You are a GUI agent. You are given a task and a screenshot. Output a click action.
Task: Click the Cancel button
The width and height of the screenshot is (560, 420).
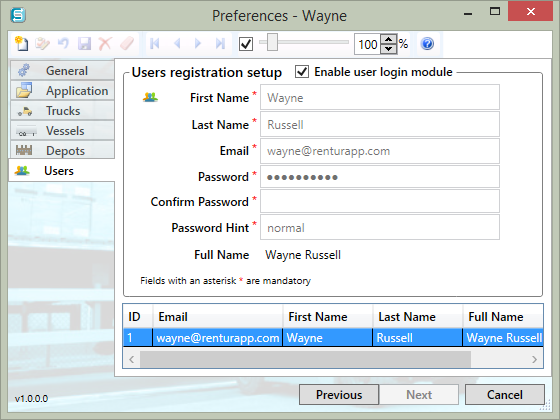505,395
